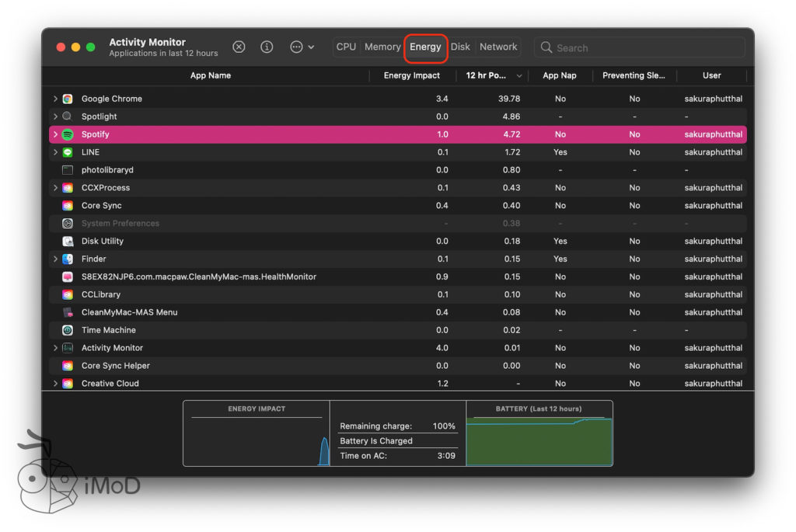The height and width of the screenshot is (532, 796).
Task: Expand the Google Chrome process row
Action: pyautogui.click(x=55, y=99)
